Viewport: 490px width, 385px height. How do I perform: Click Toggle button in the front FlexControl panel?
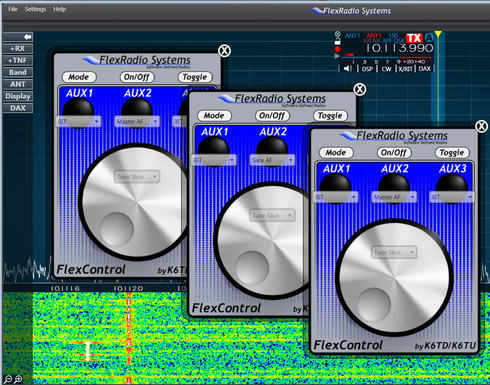pos(452,153)
